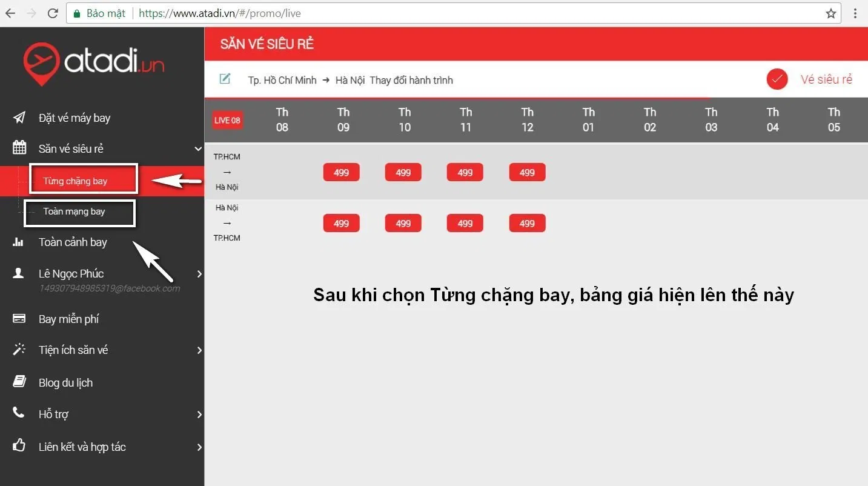This screenshot has width=868, height=486.
Task: Click the paper plane icon for Đặt vé máy bay
Action: pos(19,118)
